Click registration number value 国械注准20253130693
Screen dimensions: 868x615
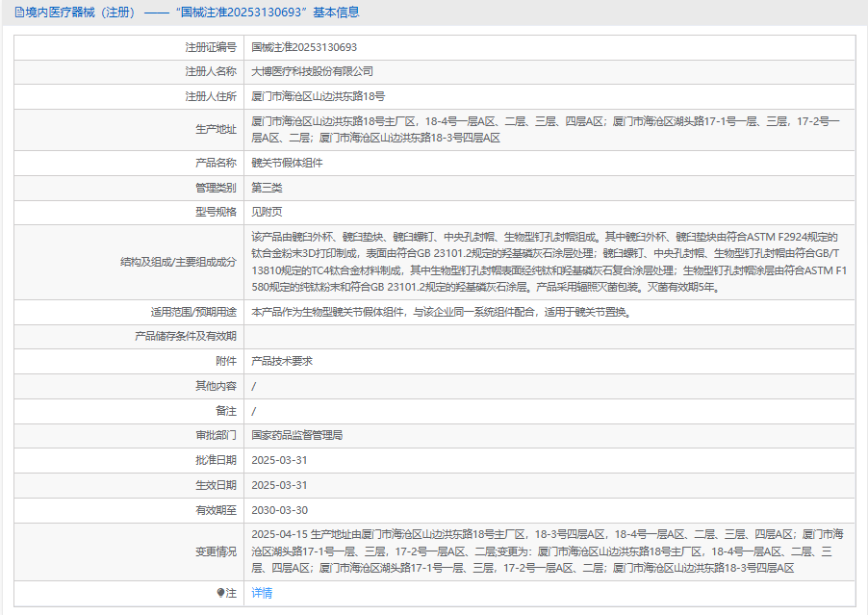click(x=304, y=47)
